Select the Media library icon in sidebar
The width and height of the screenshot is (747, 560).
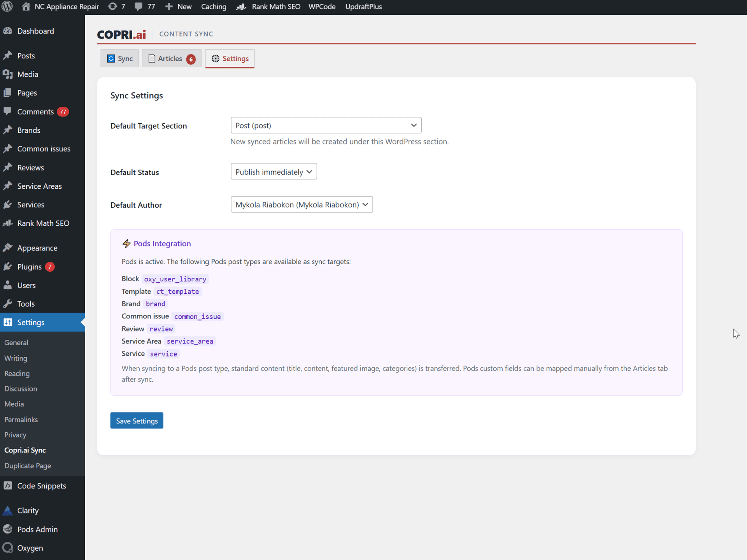tap(8, 74)
